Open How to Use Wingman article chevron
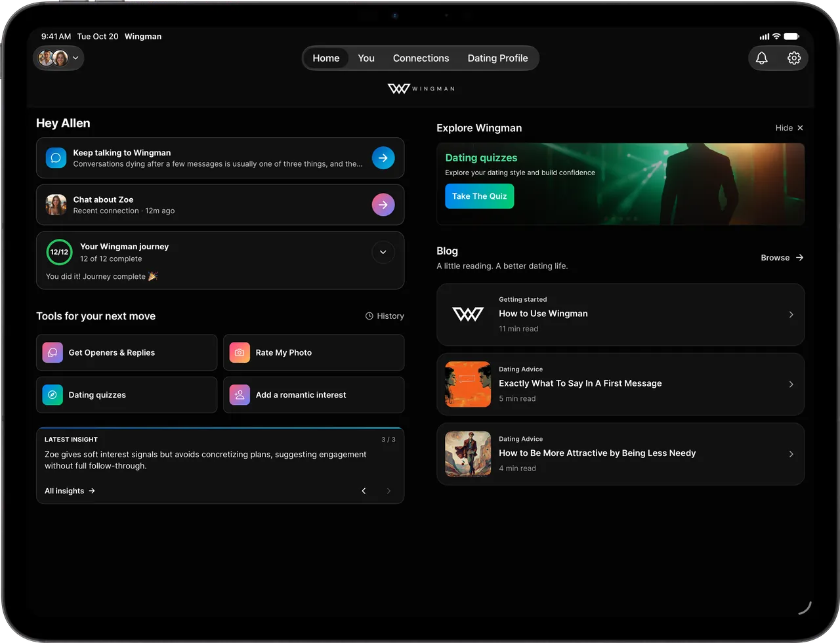This screenshot has width=840, height=643. tap(791, 315)
